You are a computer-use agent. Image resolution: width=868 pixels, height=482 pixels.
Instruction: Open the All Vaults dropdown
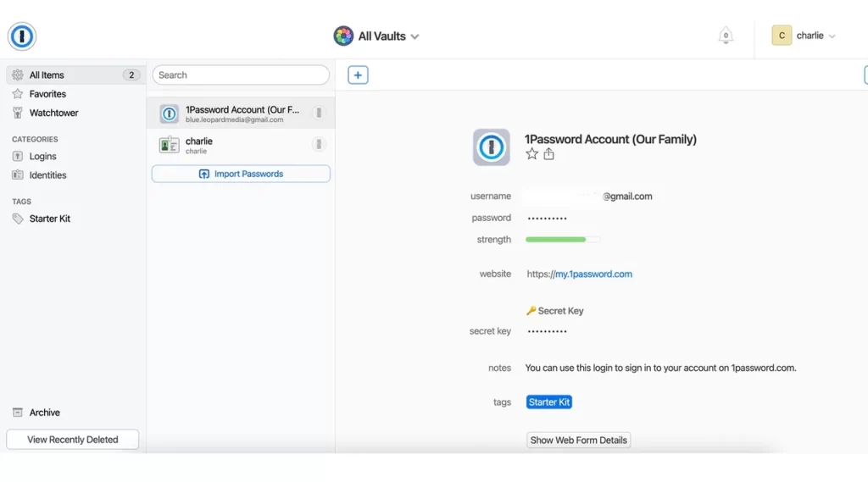pos(376,36)
